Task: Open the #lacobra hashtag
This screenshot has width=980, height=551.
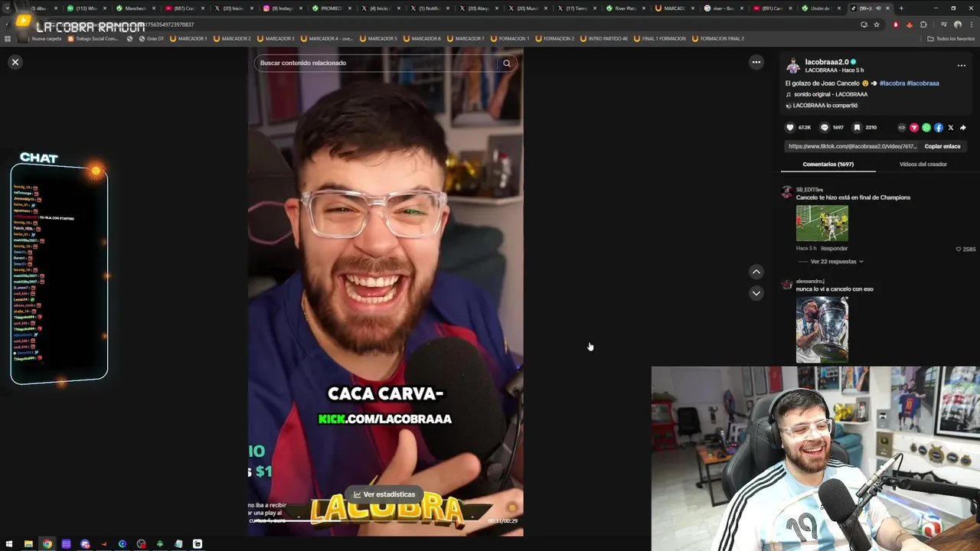Action: coord(892,83)
